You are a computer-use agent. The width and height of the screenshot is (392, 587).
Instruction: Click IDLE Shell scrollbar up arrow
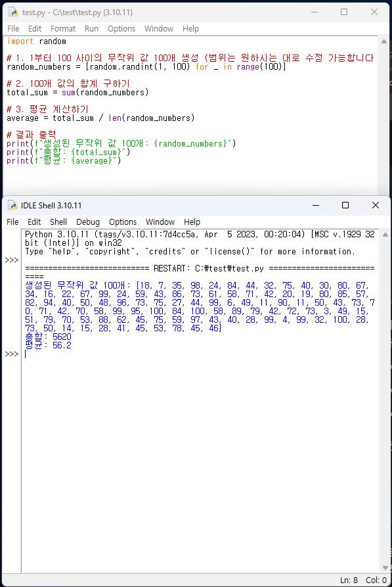[x=385, y=235]
